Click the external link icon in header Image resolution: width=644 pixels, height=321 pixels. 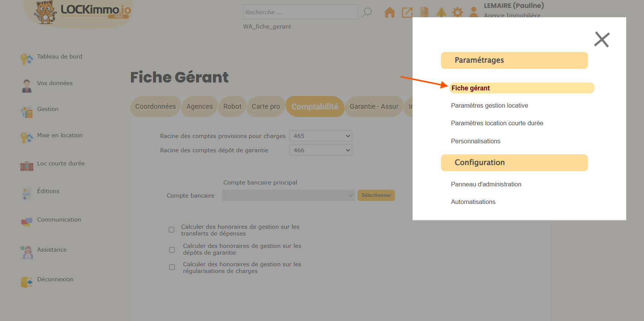(x=407, y=13)
